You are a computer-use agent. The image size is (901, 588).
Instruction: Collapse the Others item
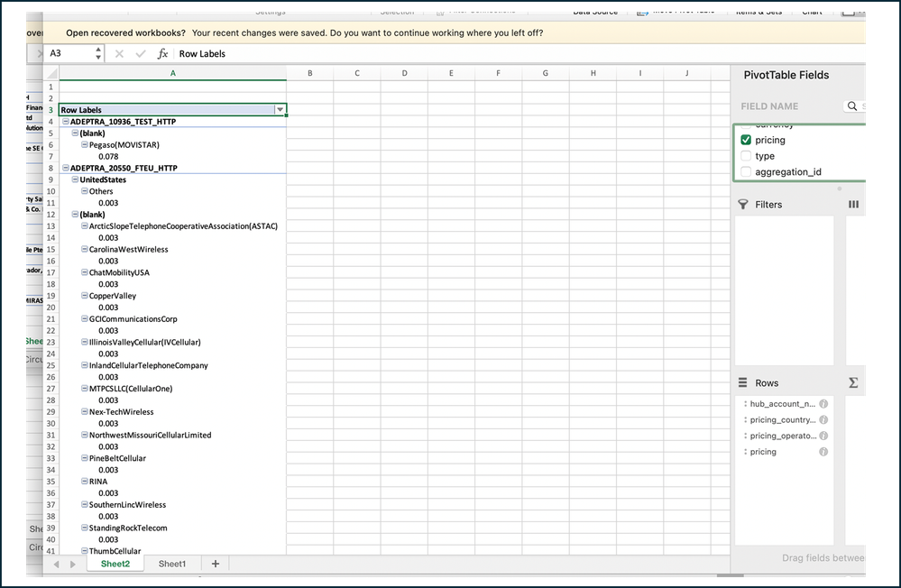point(85,191)
